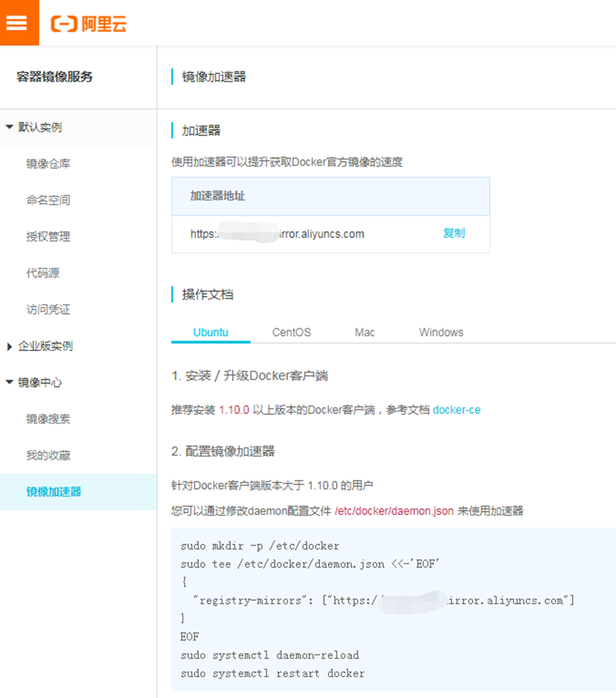Select 代码源 in sidebar

[43, 273]
